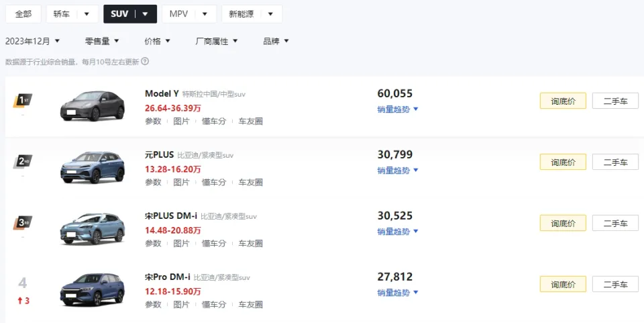Select the 新能源 category tab
This screenshot has width=644, height=323.
click(x=241, y=14)
